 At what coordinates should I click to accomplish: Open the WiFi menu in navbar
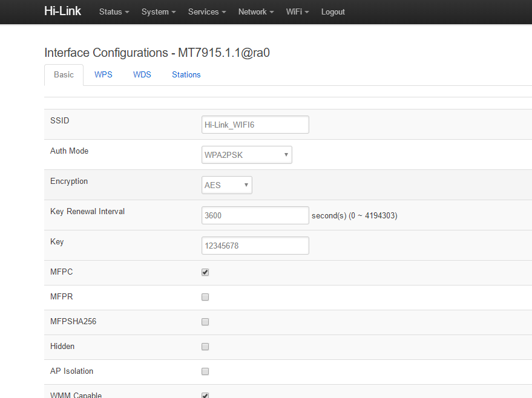297,12
